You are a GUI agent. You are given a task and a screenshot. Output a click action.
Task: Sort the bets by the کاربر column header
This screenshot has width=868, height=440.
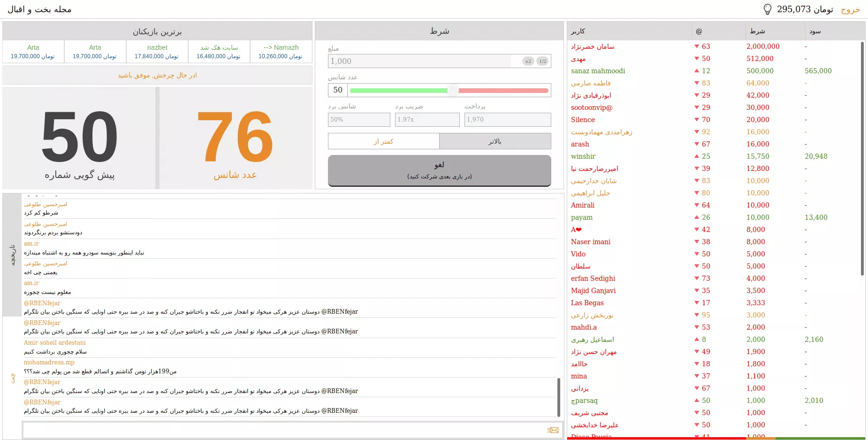(578, 31)
